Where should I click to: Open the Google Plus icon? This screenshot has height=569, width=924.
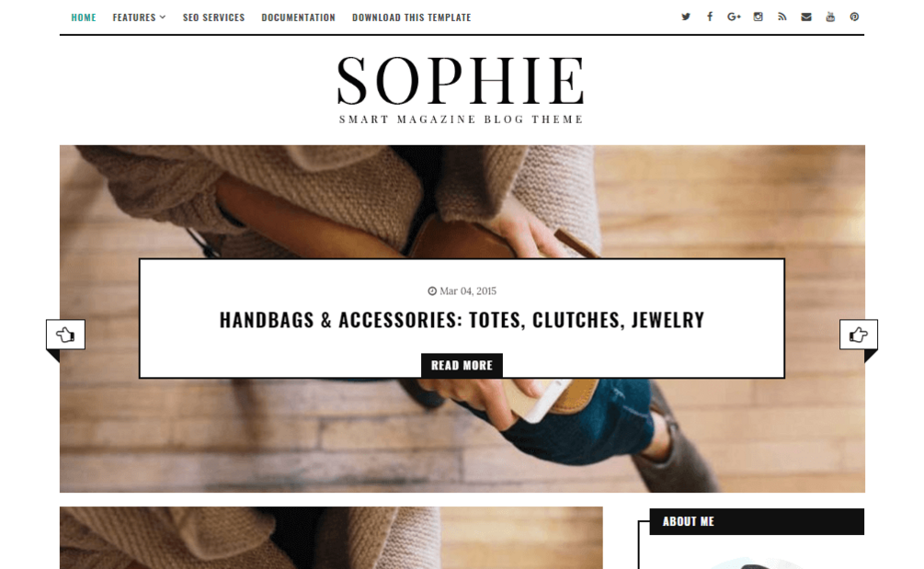click(734, 17)
